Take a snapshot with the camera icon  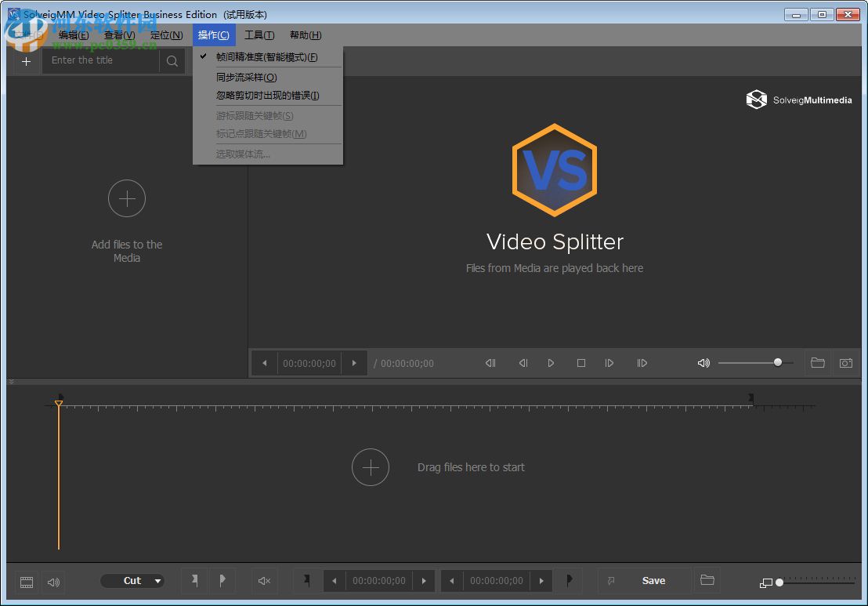pyautogui.click(x=846, y=363)
